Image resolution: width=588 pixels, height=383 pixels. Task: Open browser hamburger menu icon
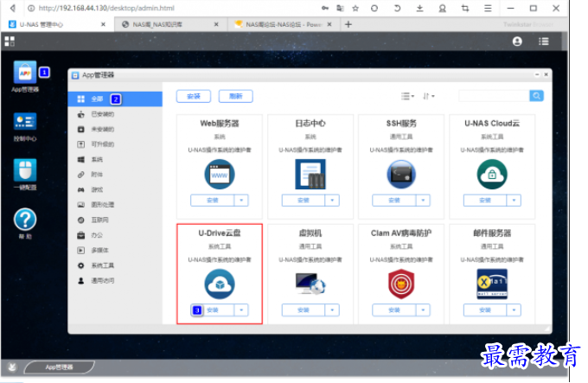488,8
